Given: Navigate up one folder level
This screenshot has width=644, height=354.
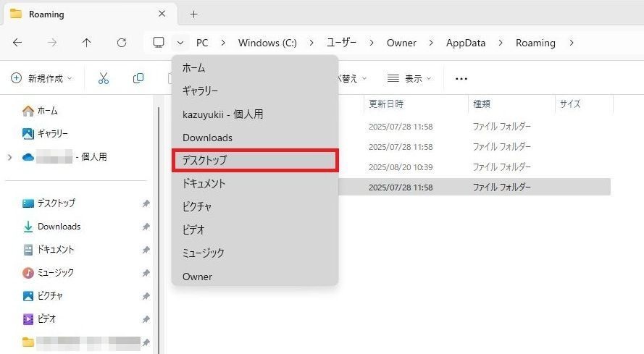Looking at the screenshot, I should [x=87, y=43].
